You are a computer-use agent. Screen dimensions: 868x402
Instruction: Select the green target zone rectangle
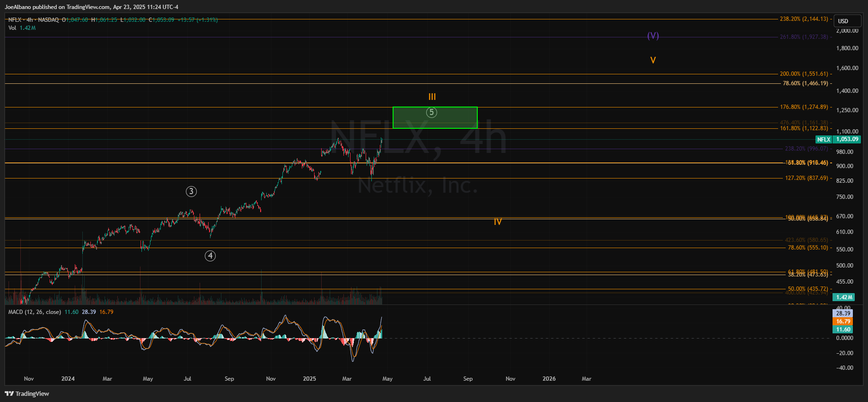click(435, 117)
